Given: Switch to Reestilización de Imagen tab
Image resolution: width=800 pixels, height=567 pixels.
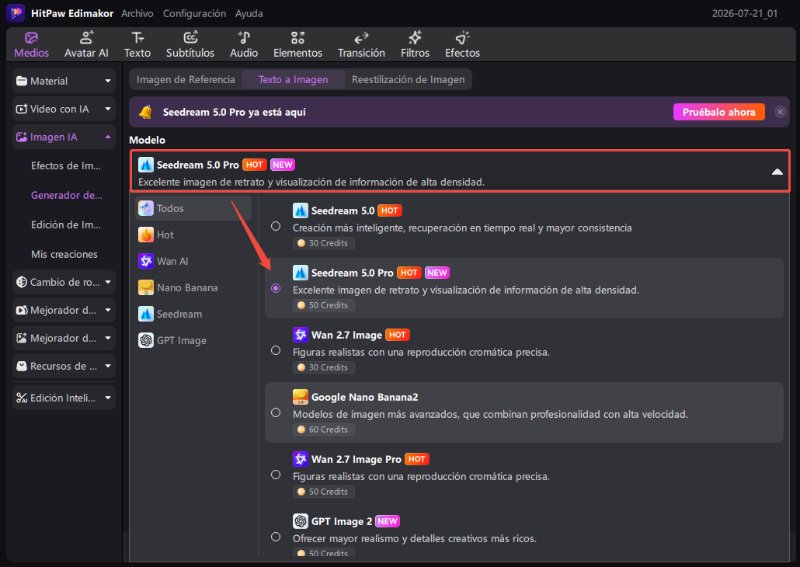Looking at the screenshot, I should click(408, 80).
